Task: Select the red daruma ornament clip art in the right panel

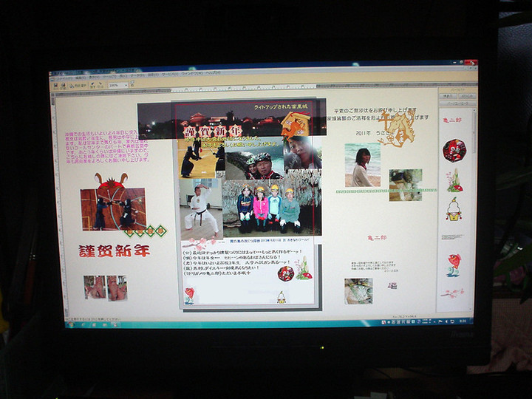Action: coord(454,150)
